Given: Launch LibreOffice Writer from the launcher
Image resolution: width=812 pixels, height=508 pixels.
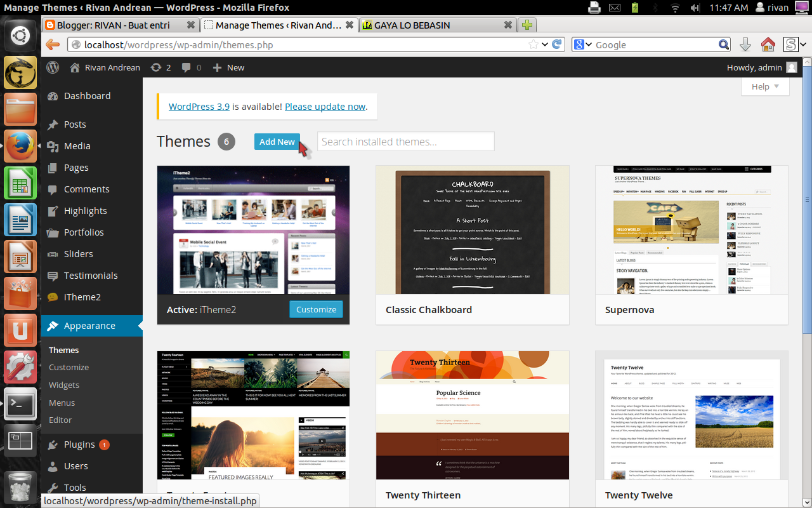Looking at the screenshot, I should 20,220.
